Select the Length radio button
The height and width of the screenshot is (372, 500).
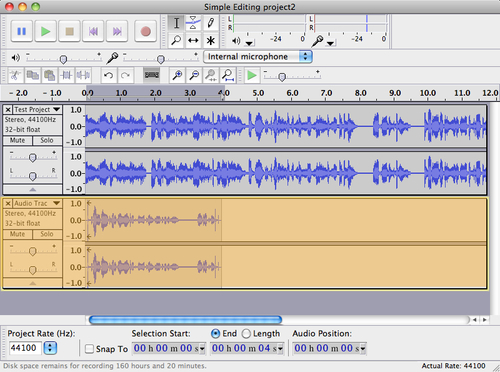pos(246,334)
